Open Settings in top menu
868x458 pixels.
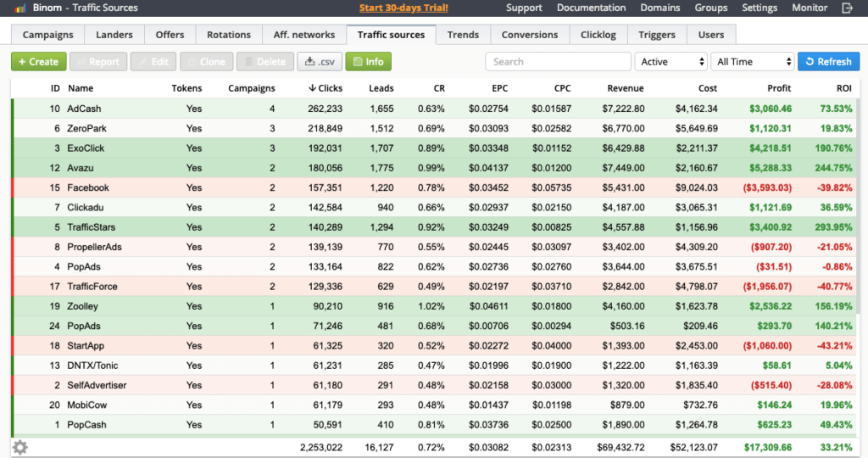point(759,8)
